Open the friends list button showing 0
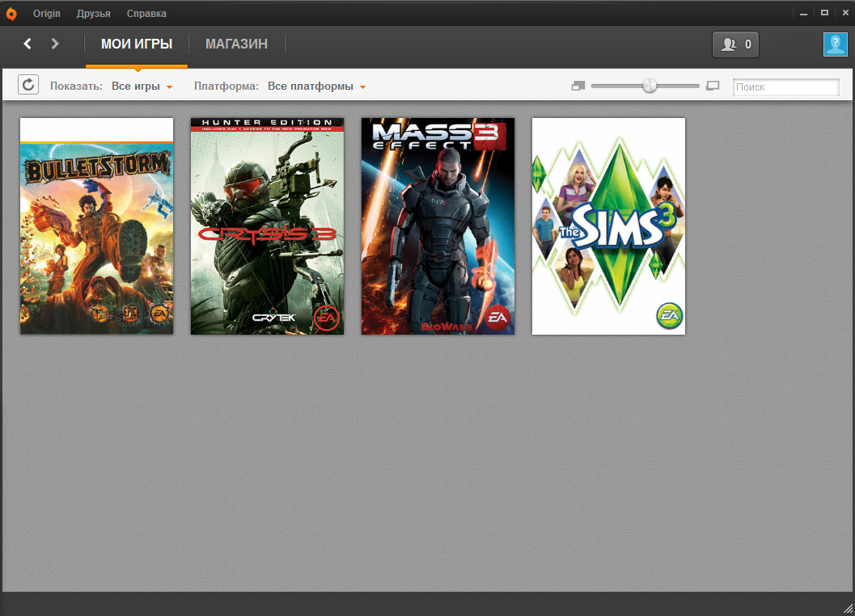 [735, 44]
